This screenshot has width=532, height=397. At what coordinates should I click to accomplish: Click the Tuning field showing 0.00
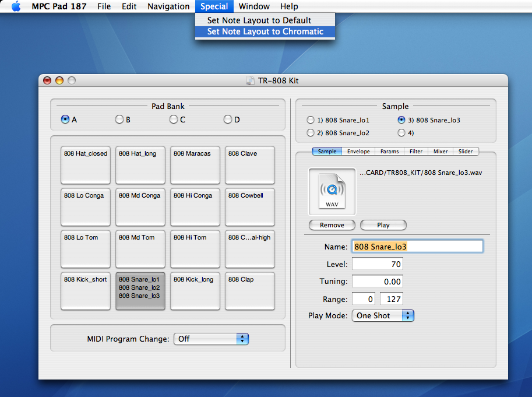tap(377, 282)
